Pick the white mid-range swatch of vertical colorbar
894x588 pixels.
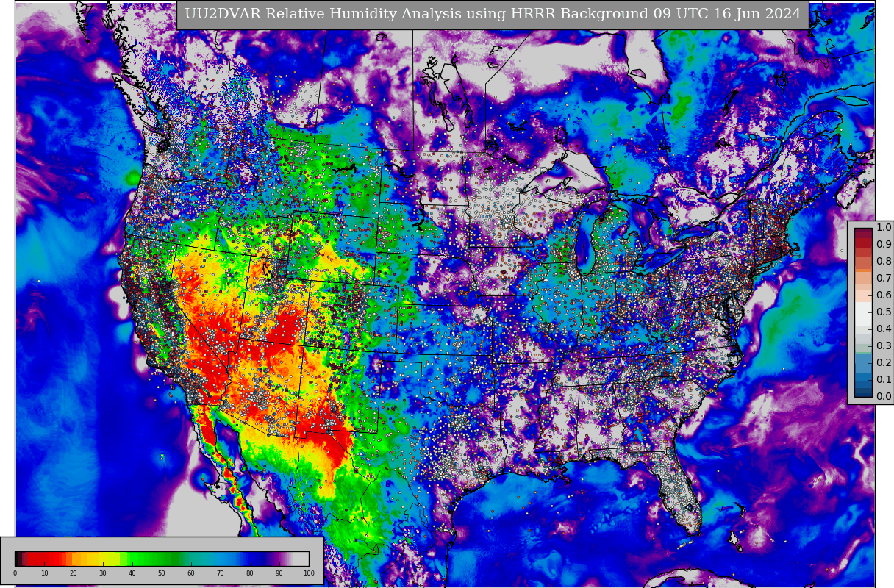click(x=863, y=314)
